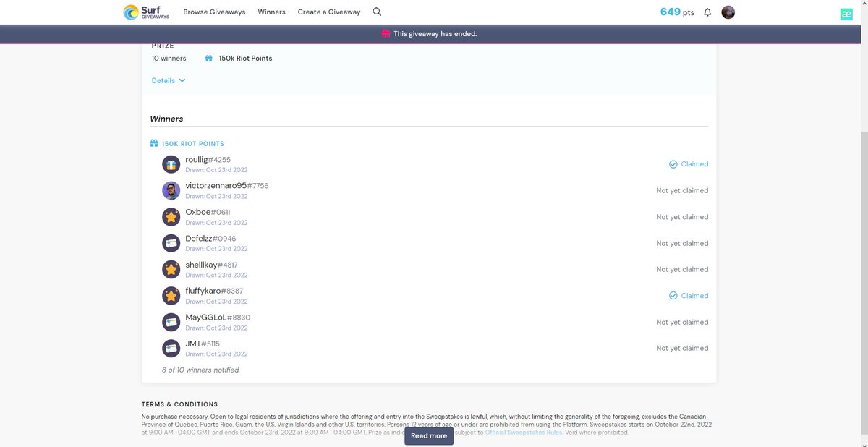
Task: Click MayGGLoL's ticket avatar
Action: coord(171,322)
